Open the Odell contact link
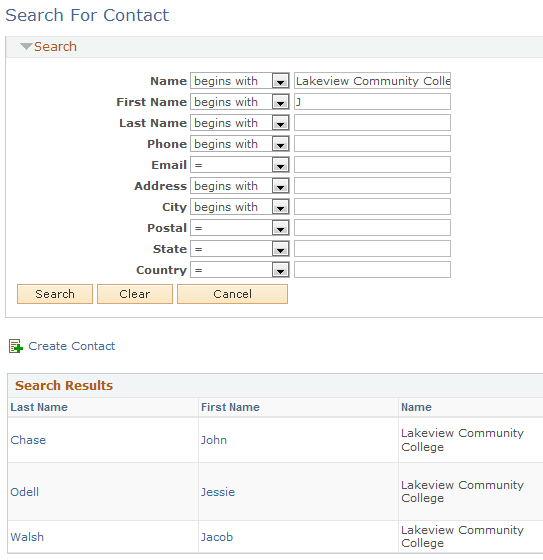 pos(25,492)
